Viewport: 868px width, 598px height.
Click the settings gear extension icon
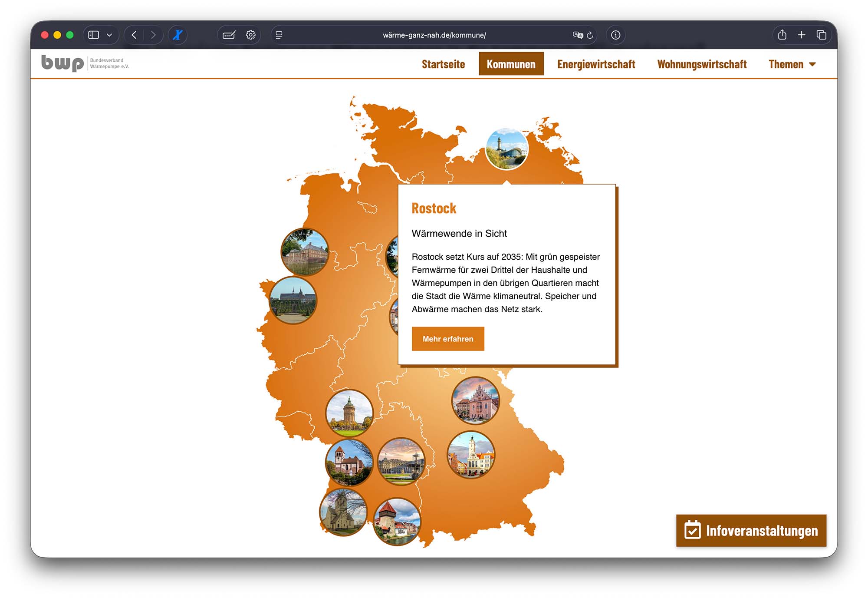(x=250, y=35)
